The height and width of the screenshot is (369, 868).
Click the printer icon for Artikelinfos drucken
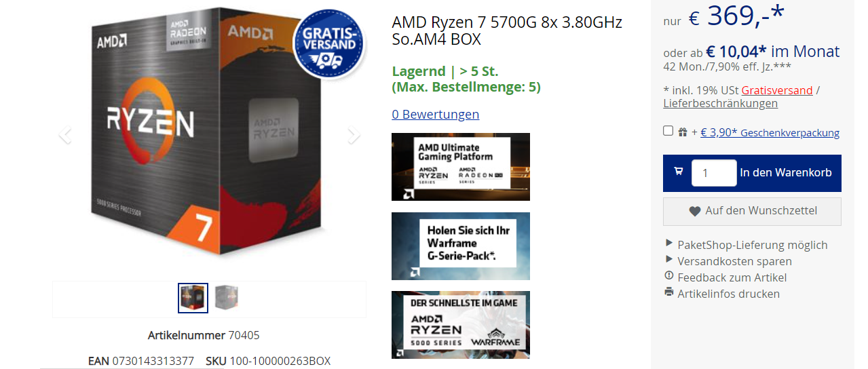[x=669, y=292]
